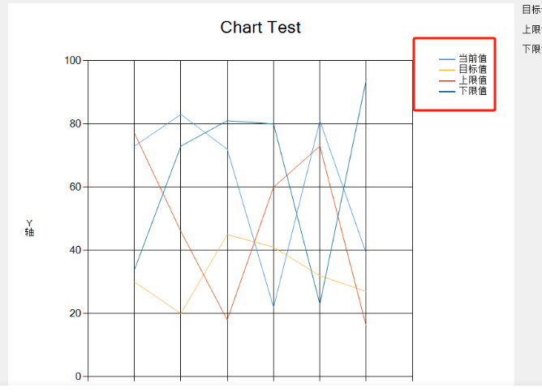Select the 下限值 legend label
This screenshot has width=542, height=392.
coord(472,90)
